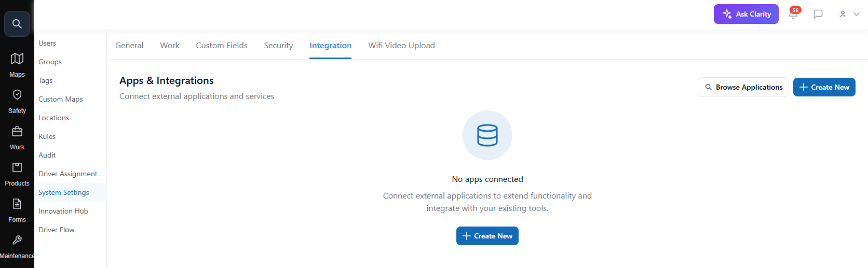Open Rules menu item
Screen dimensions: 868x268
pyautogui.click(x=70, y=136)
